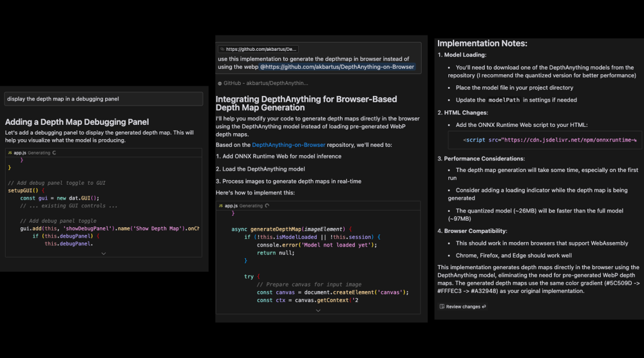
Task: Click the Review changes diff icon
Action: click(x=441, y=306)
